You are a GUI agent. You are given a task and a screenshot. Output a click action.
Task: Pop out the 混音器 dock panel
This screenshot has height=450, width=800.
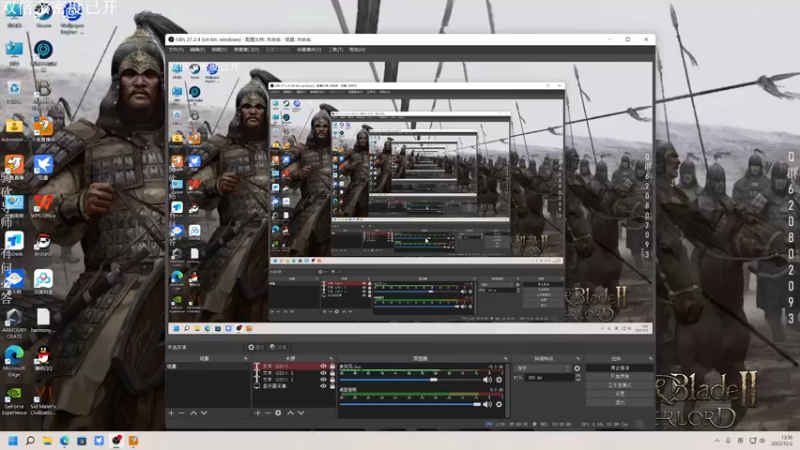tap(506, 359)
